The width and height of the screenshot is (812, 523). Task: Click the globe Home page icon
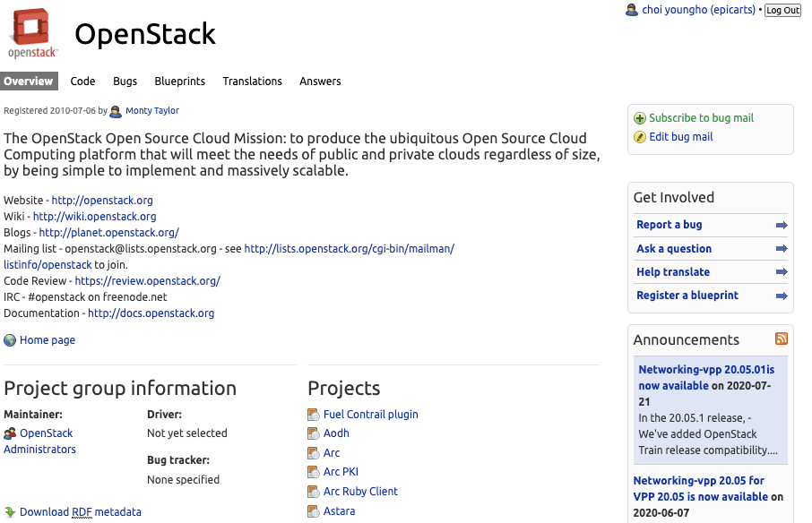tap(10, 340)
